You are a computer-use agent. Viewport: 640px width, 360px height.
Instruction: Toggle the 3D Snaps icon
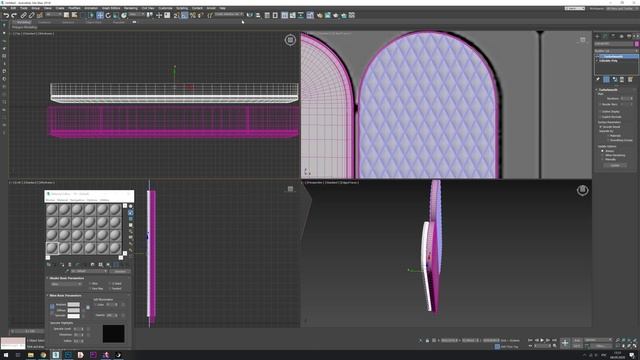point(176,15)
